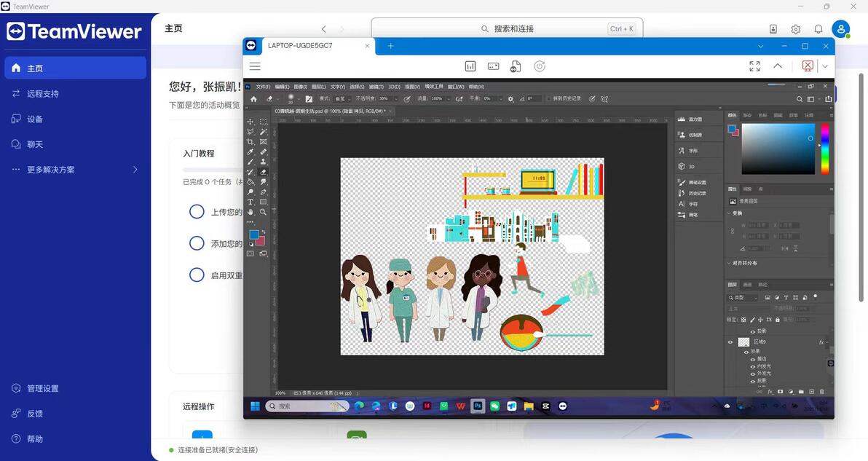Choose the Zoom magnifier tool
The height and width of the screenshot is (461, 868).
click(263, 212)
